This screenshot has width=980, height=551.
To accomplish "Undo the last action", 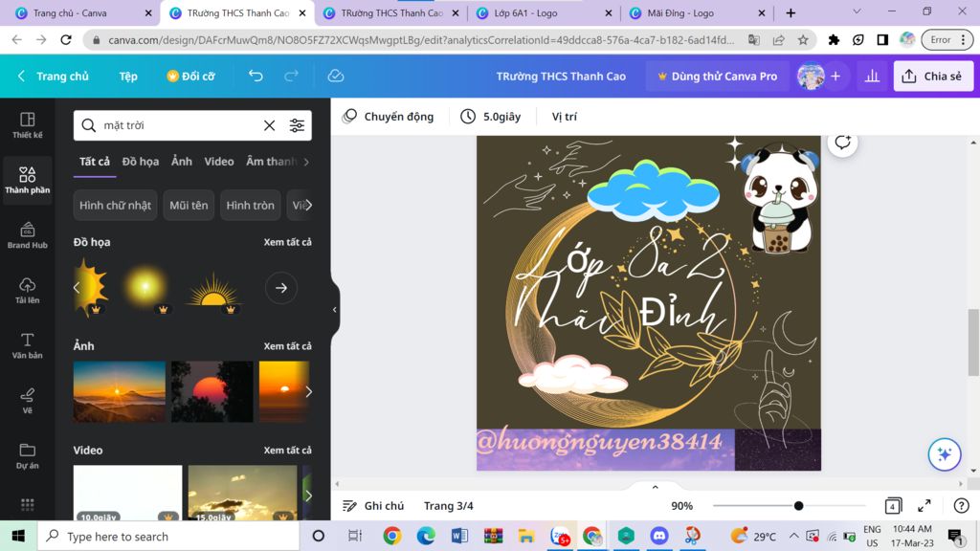I will 256,76.
